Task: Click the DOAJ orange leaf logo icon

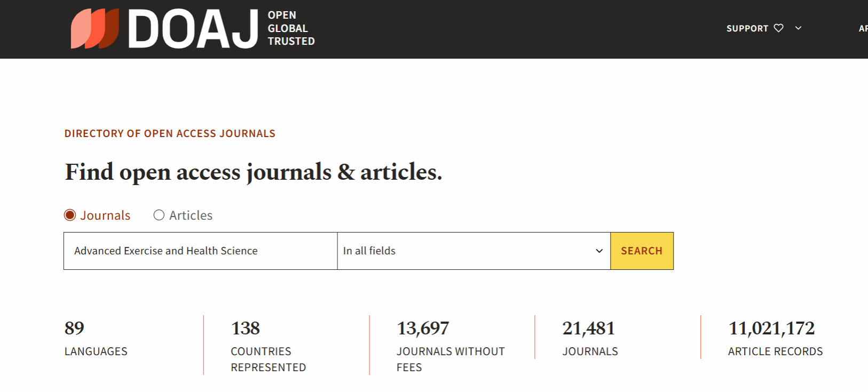Action: pyautogui.click(x=95, y=29)
